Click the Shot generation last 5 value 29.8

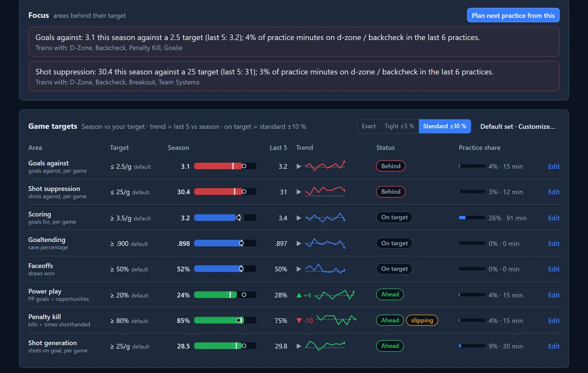[281, 346]
